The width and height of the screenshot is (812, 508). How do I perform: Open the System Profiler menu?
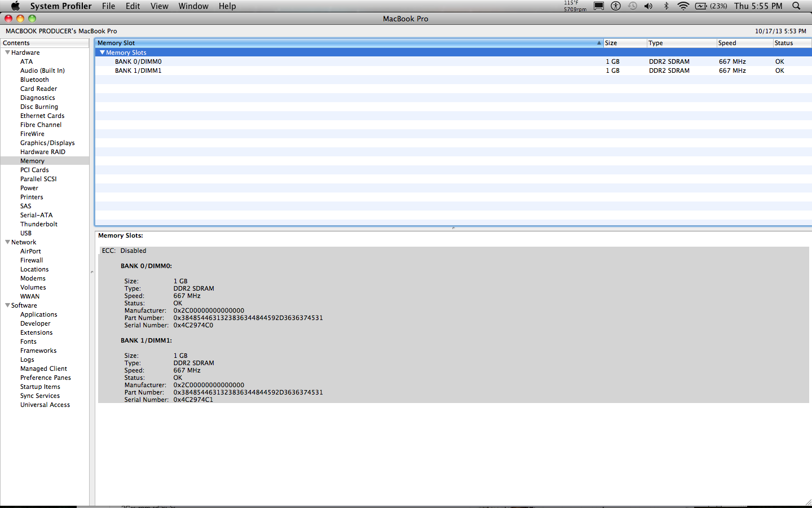pos(61,6)
